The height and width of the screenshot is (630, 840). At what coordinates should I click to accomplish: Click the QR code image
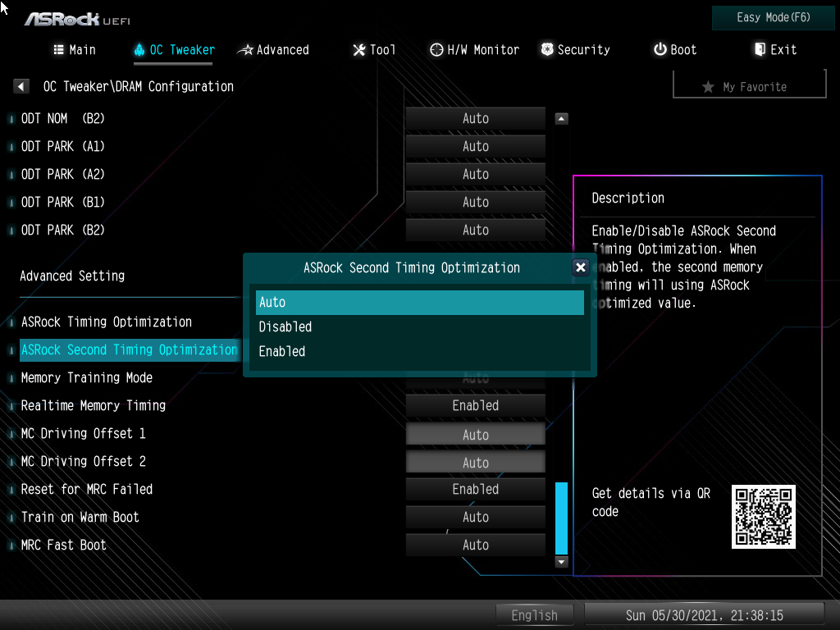[x=764, y=517]
